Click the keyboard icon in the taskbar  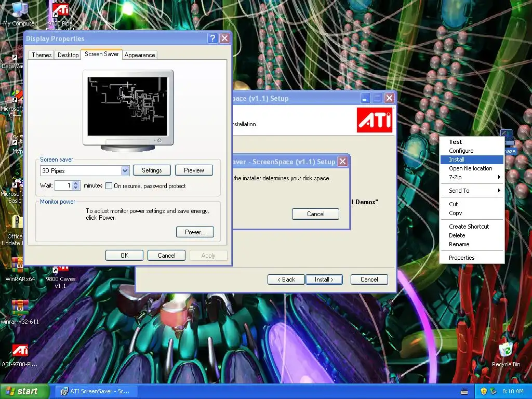pos(464,392)
